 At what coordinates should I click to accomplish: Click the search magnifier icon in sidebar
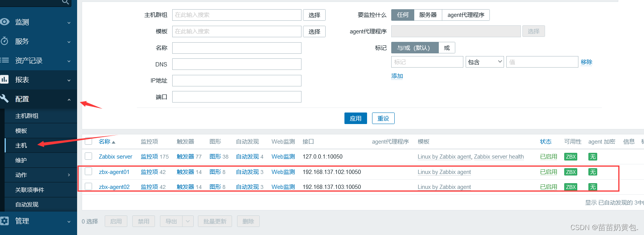[x=66, y=2]
